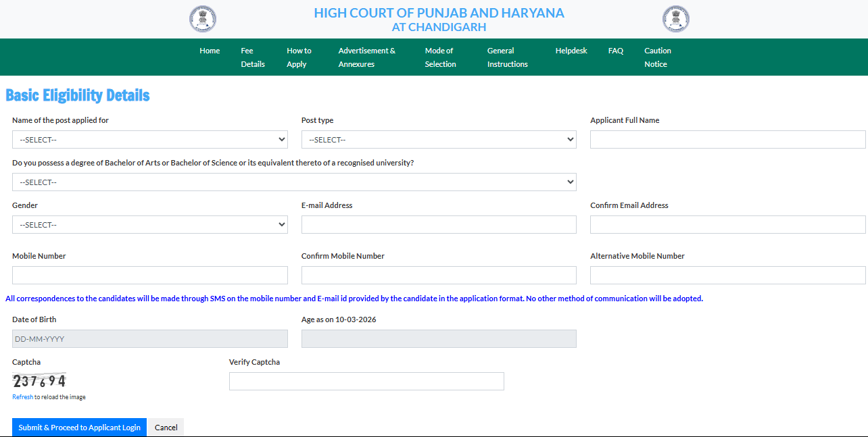The height and width of the screenshot is (437, 868).
Task: Click the right High Court emblem icon
Action: 675,19
